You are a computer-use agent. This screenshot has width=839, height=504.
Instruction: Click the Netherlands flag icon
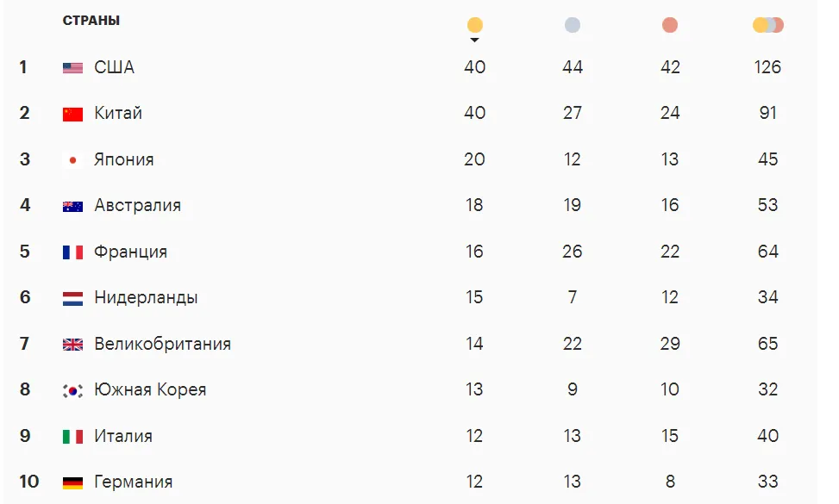tap(73, 298)
